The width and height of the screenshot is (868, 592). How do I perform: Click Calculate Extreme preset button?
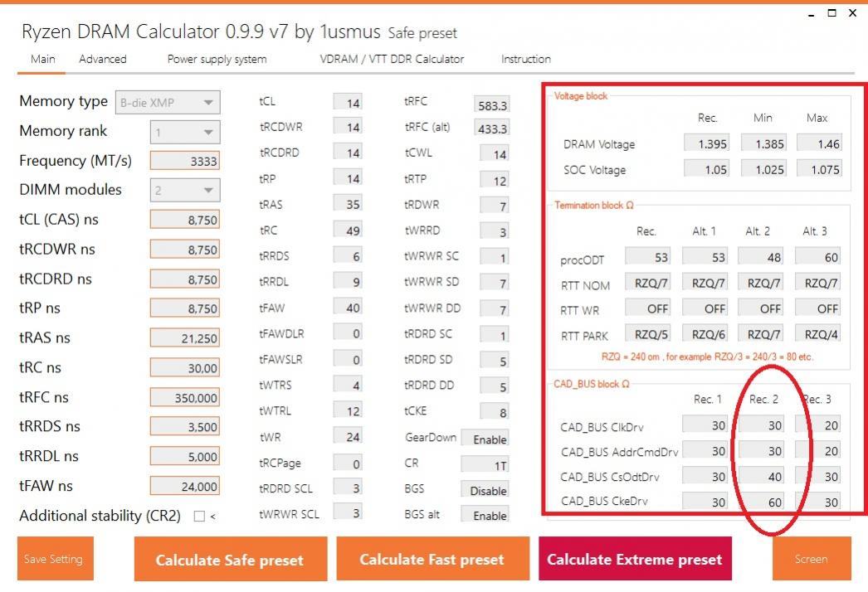pyautogui.click(x=635, y=560)
